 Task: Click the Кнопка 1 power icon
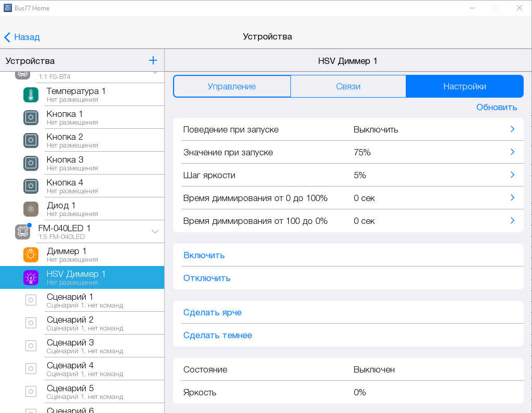31,118
